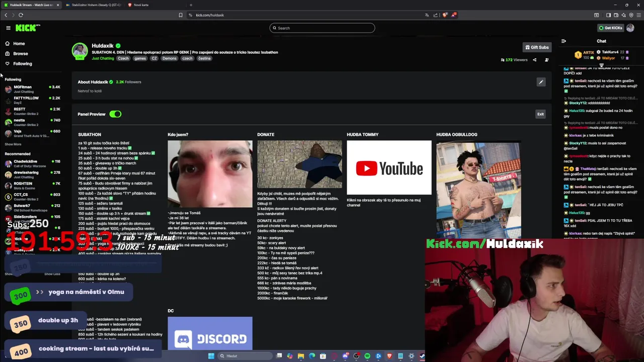The height and width of the screenshot is (362, 644).
Task: Open a new browser tab
Action: [x=191, y=5]
